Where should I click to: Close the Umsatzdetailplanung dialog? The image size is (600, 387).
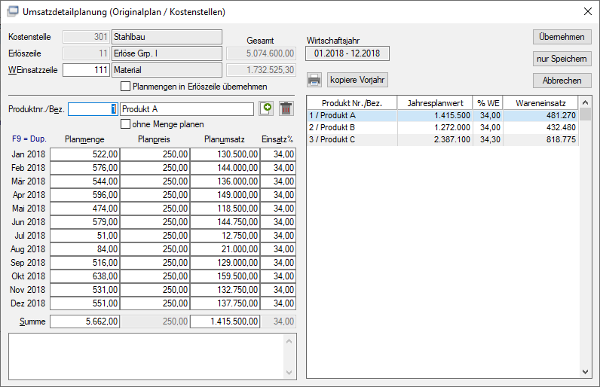click(x=588, y=11)
